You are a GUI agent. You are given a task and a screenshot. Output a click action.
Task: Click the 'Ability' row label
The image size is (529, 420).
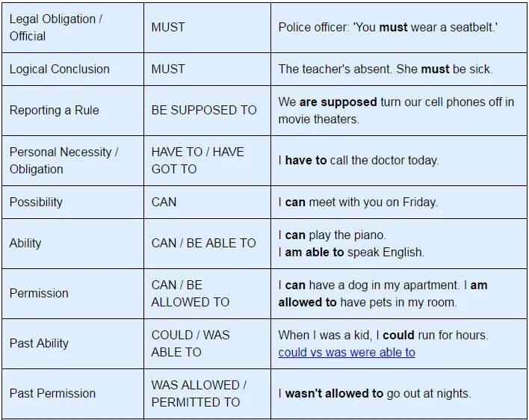[x=25, y=243]
